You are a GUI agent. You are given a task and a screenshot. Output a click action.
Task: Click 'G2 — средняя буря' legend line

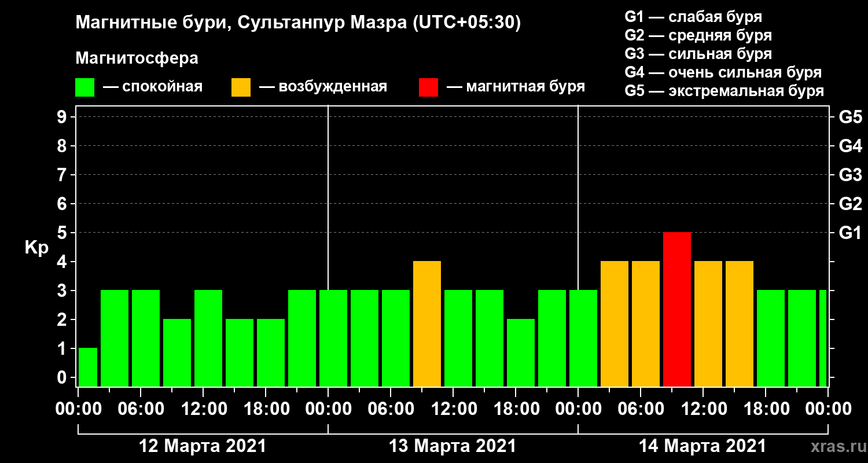click(x=698, y=35)
